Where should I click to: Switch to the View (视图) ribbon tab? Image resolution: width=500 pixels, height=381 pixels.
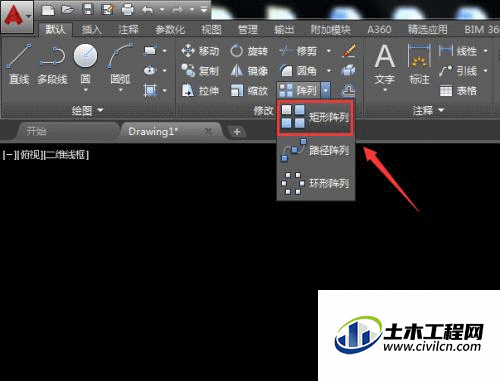coord(211,30)
